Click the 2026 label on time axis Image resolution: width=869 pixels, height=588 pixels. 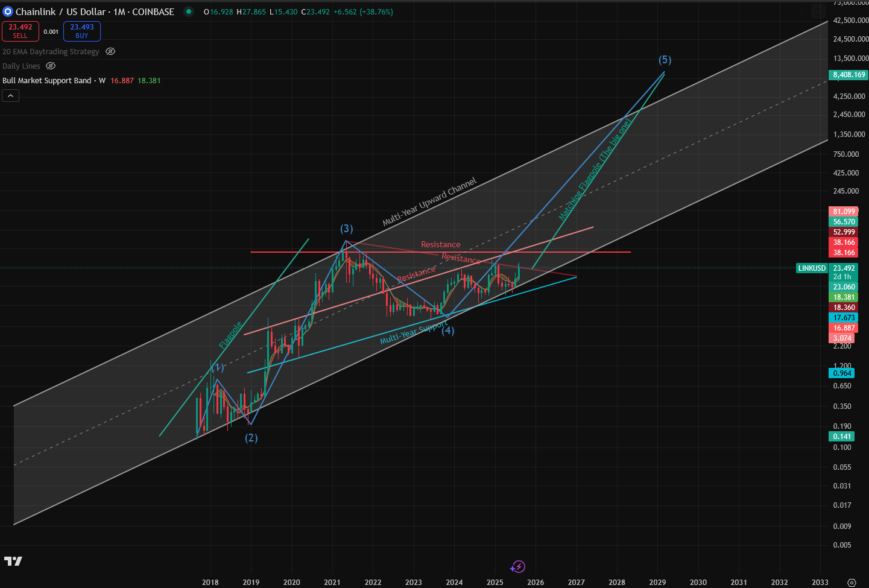pyautogui.click(x=536, y=582)
